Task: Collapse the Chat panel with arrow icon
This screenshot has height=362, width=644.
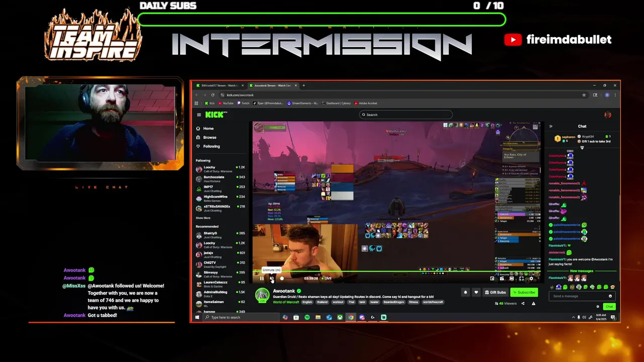Action: point(551,126)
